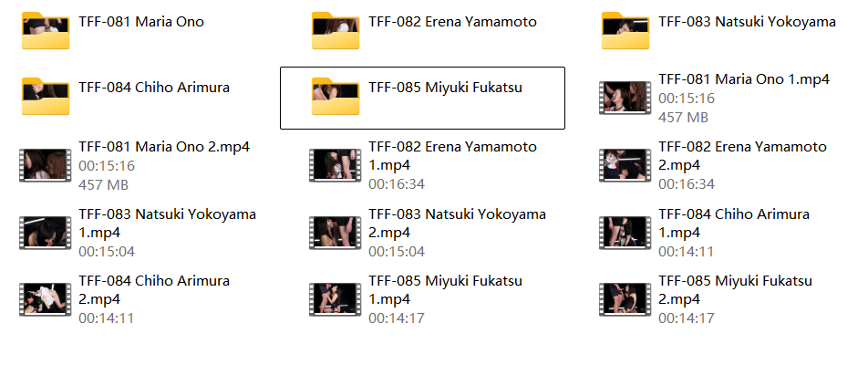Viewport: 868px width, 365px height.
Task: Click the folder label TFF-082 Erena Yamamoto
Action: pos(453,22)
